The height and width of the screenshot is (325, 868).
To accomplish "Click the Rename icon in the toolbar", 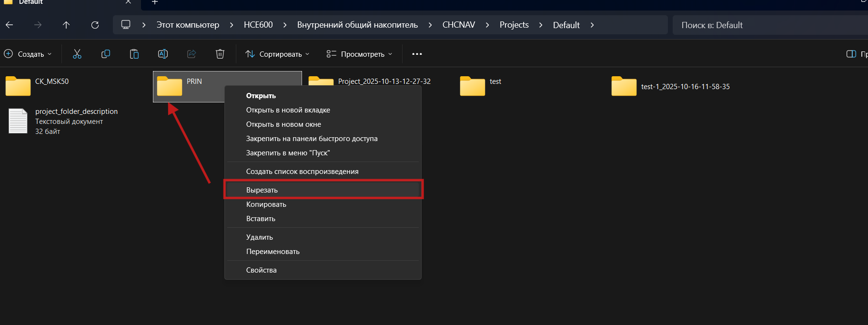I will click(x=163, y=54).
